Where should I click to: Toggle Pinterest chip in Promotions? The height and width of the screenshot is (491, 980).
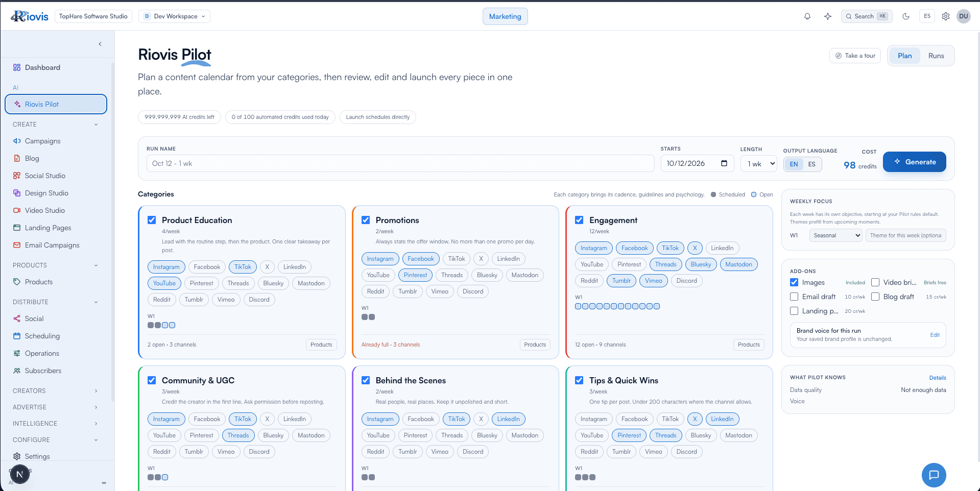coord(415,275)
